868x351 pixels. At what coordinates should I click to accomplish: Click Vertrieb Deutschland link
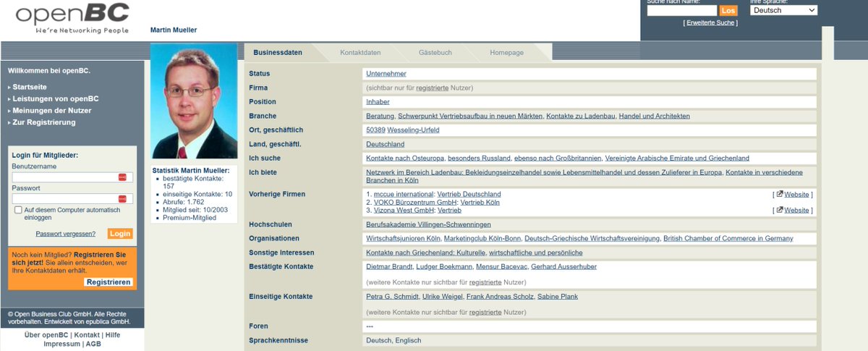coord(469,194)
